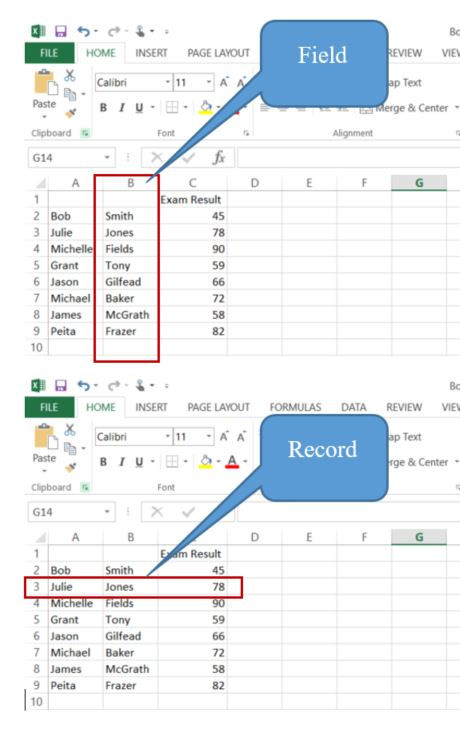Toggle Merge & Center in the lower ribbon
This screenshot has height=740, width=460.
point(417,462)
